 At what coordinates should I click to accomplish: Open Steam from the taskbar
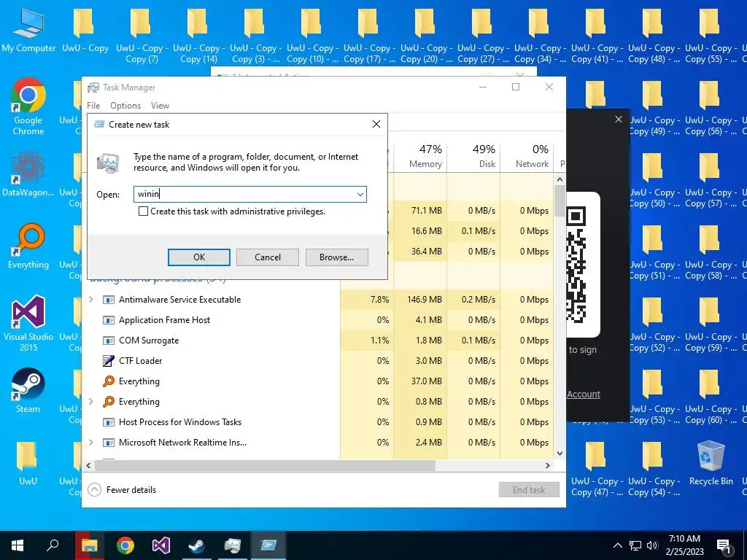click(x=197, y=545)
